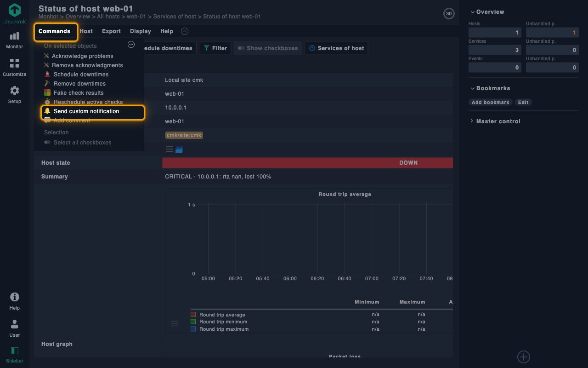
Task: Follow the All hosts breadcrumb link
Action: coord(109,17)
